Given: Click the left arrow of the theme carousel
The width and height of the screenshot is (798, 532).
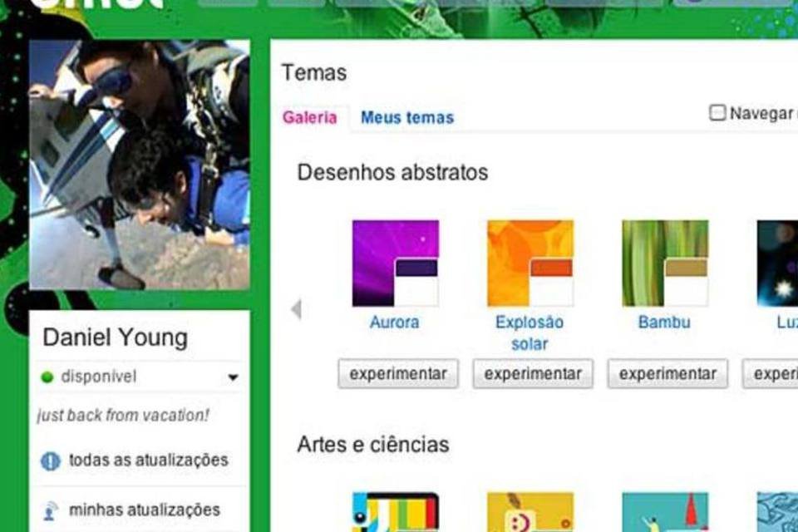Looking at the screenshot, I should pos(296,309).
